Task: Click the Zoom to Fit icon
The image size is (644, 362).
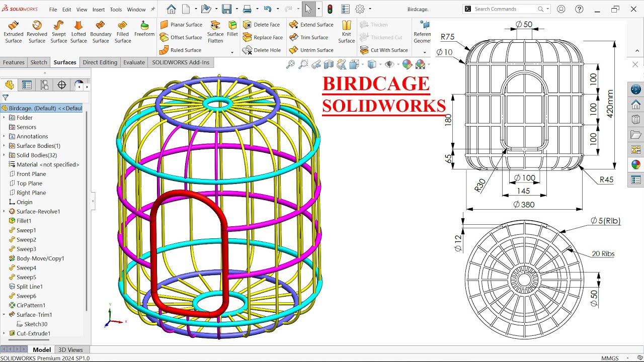Action: tap(290, 64)
